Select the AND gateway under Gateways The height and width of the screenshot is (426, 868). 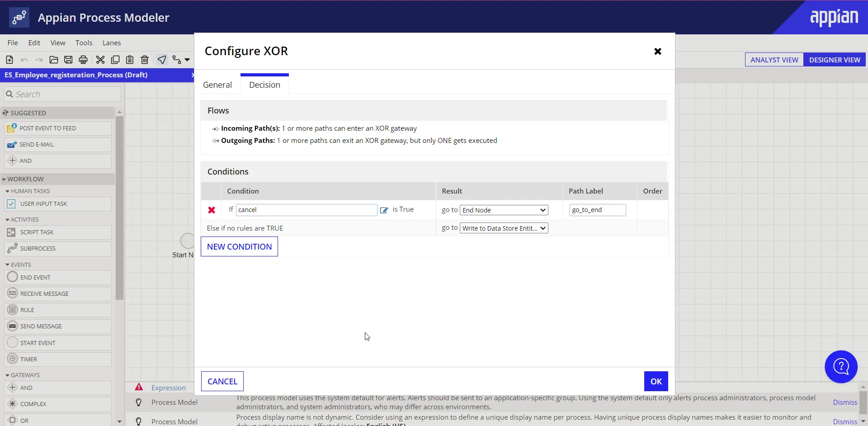[x=58, y=388]
